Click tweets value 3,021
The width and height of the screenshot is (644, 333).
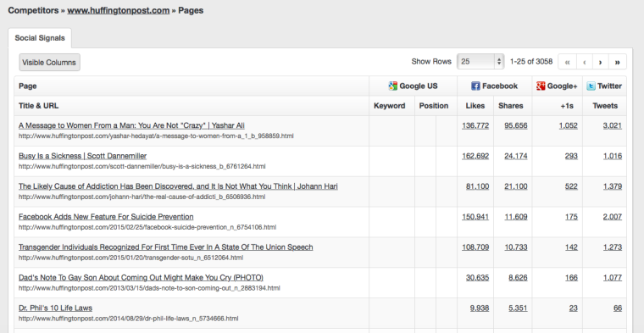click(613, 125)
